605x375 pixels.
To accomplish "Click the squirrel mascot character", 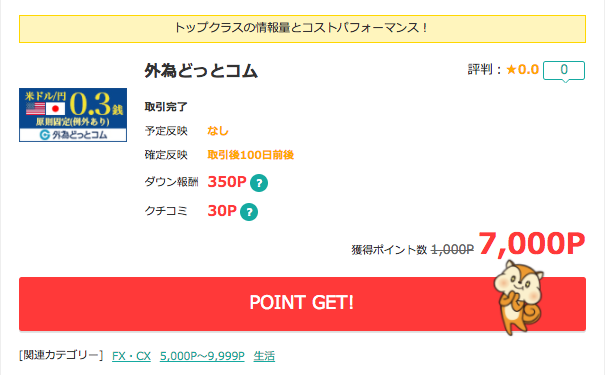I will pos(519,297).
